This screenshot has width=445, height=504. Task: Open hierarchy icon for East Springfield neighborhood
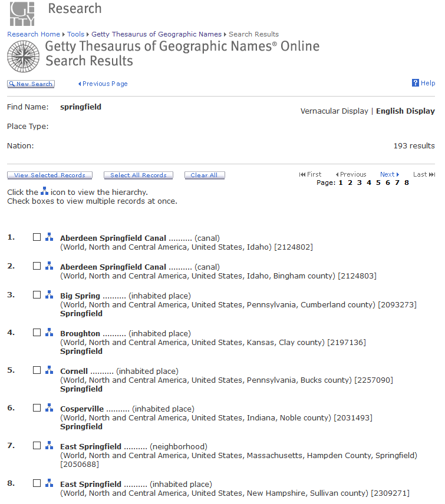pyautogui.click(x=50, y=446)
